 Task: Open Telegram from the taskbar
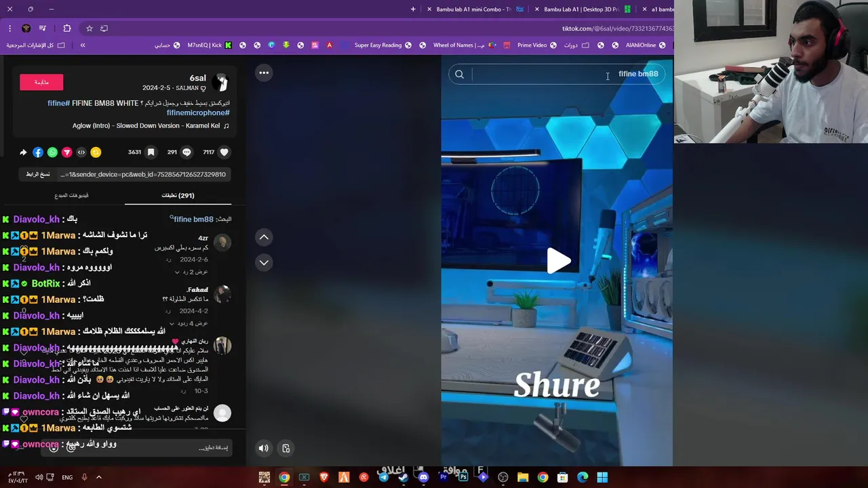tap(384, 477)
